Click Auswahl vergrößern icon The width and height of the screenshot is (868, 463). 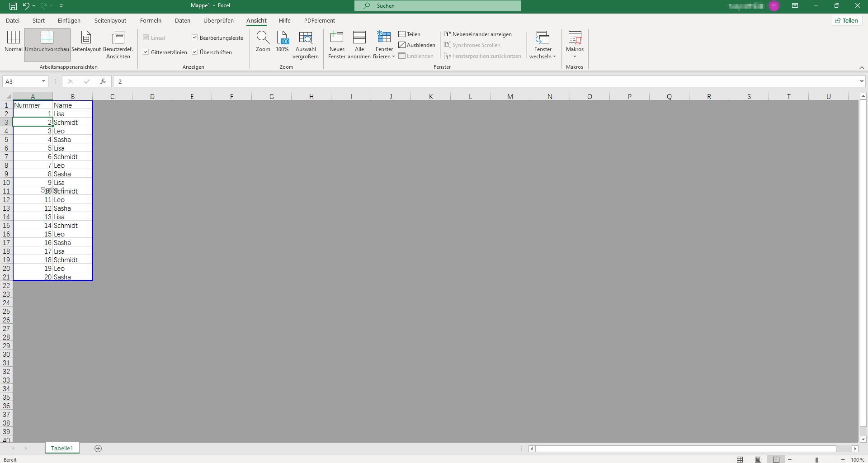point(306,37)
